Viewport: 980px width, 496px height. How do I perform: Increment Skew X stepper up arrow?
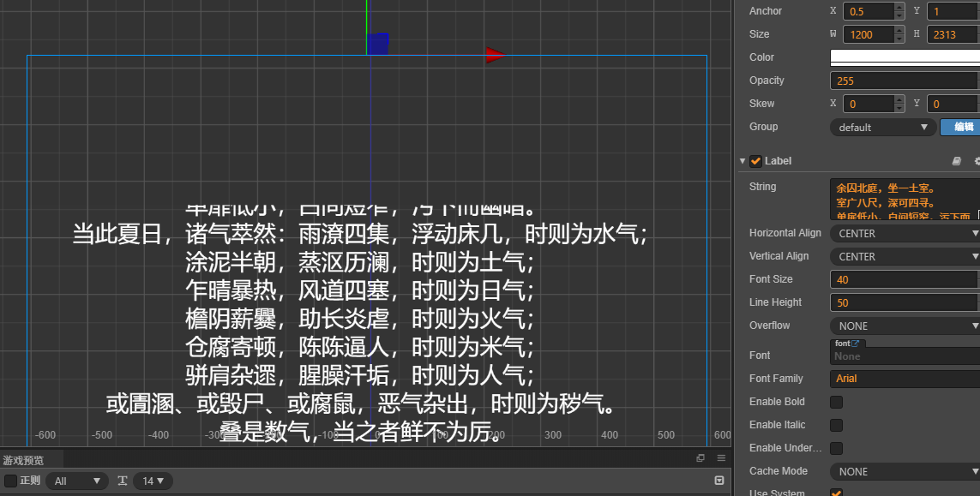point(899,99)
